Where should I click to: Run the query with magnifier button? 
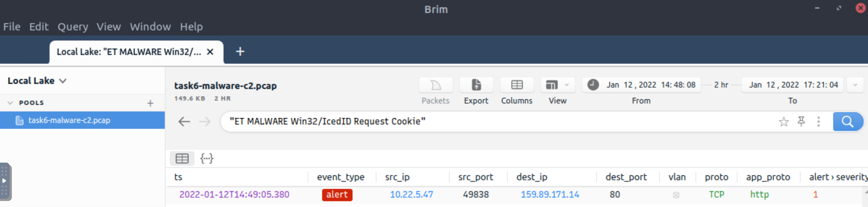pyautogui.click(x=848, y=121)
